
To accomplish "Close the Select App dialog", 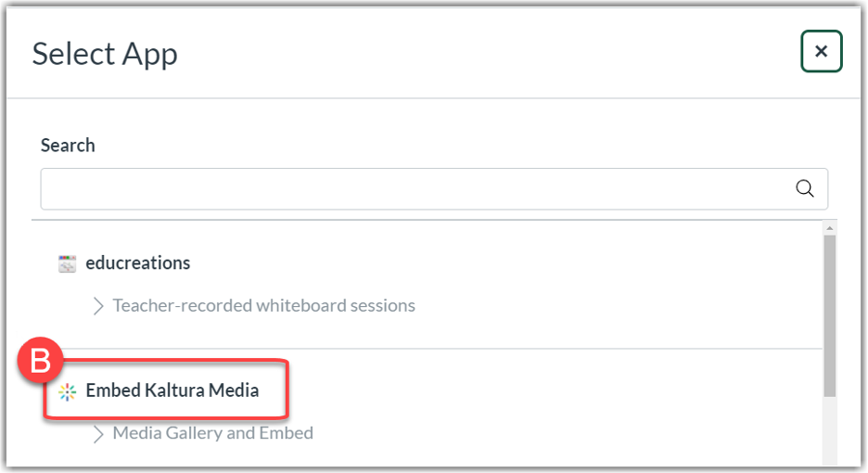I will 821,52.
